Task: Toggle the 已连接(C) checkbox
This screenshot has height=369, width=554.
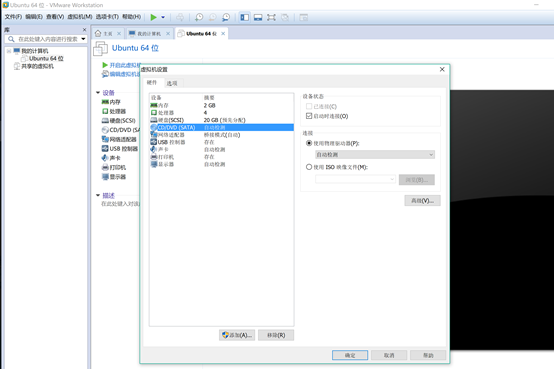Action: (x=309, y=106)
